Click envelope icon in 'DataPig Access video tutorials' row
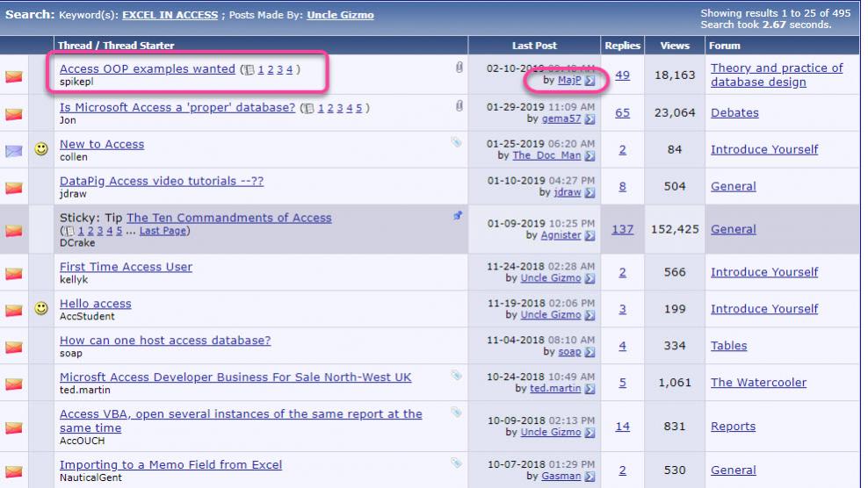868x488 pixels. [x=14, y=188]
